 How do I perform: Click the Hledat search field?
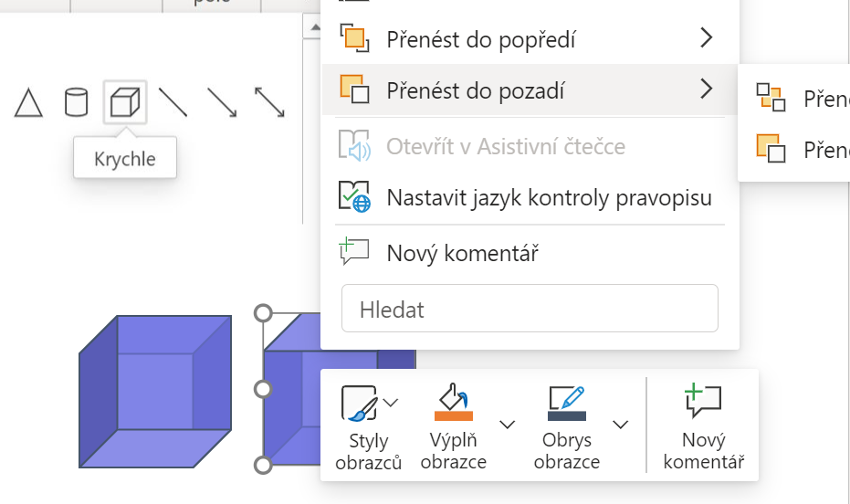[x=530, y=309]
